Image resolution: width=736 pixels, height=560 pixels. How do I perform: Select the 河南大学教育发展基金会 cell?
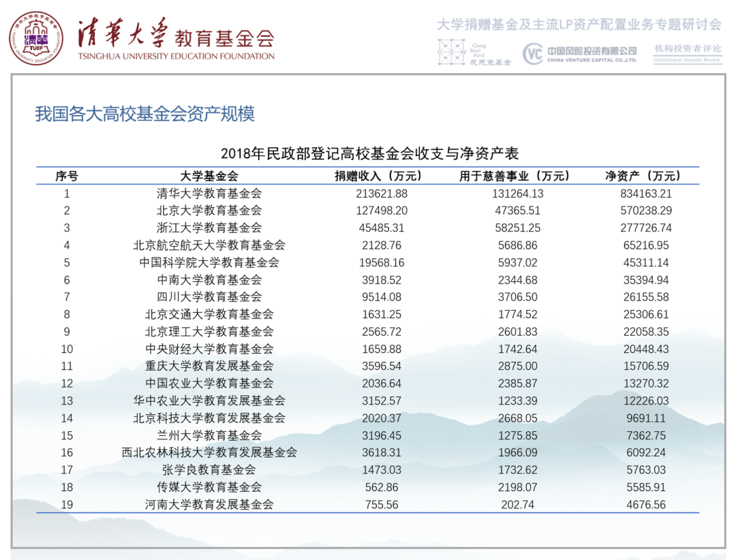(x=209, y=504)
